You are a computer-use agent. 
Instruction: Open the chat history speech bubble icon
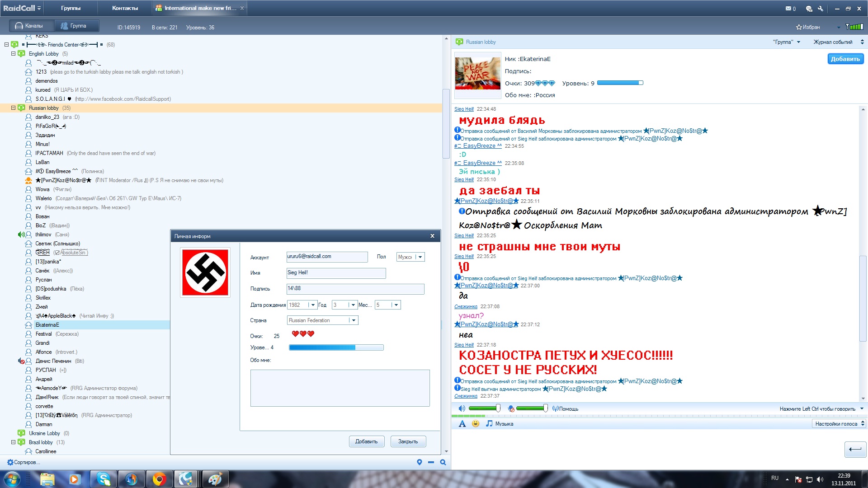click(x=809, y=8)
